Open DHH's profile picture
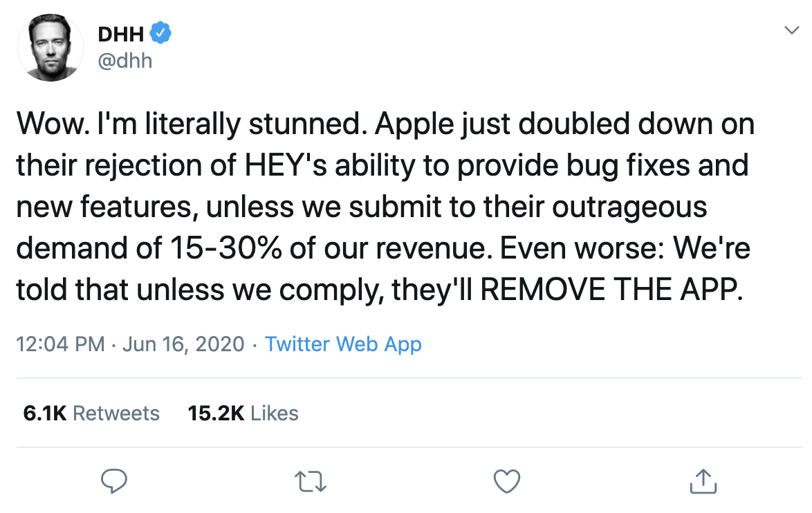This screenshot has height=513, width=812. (50, 48)
